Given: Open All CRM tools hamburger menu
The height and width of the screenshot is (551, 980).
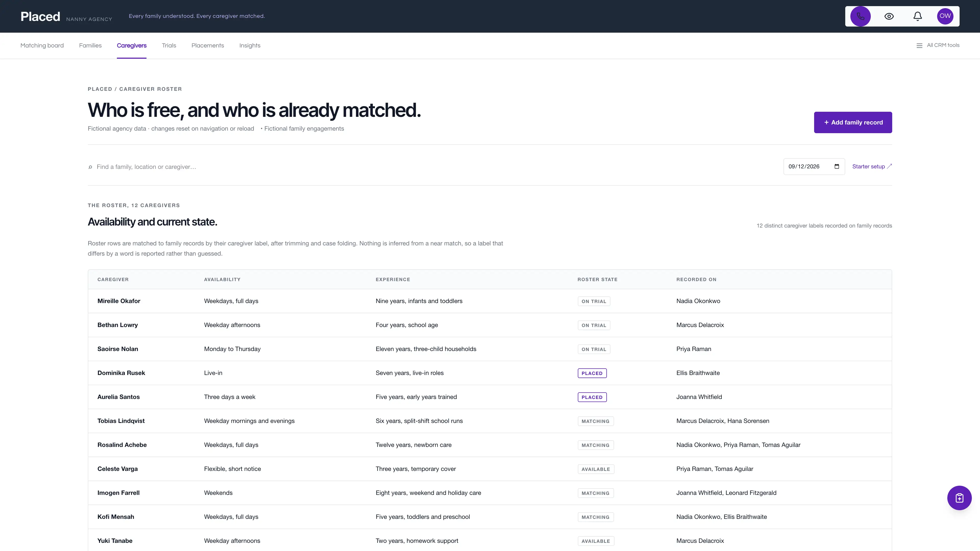Looking at the screenshot, I should [x=938, y=45].
